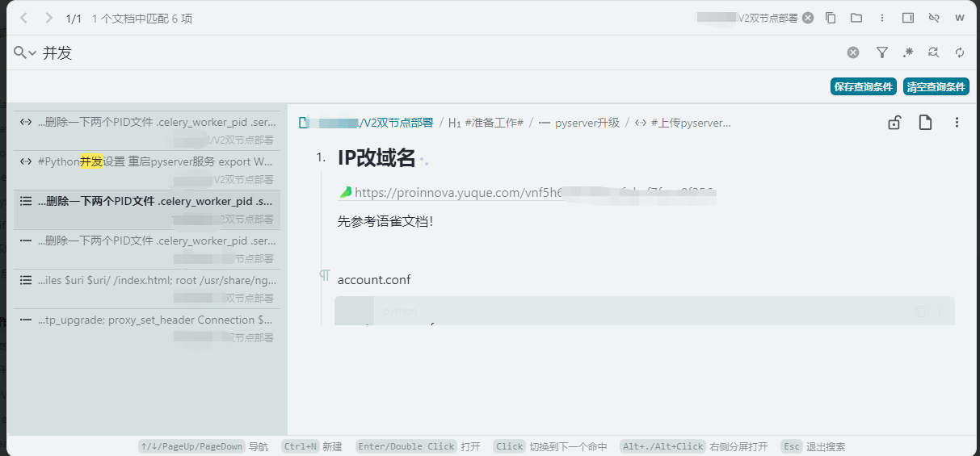Click #上传pyserver... breadcrumb item

pos(683,123)
